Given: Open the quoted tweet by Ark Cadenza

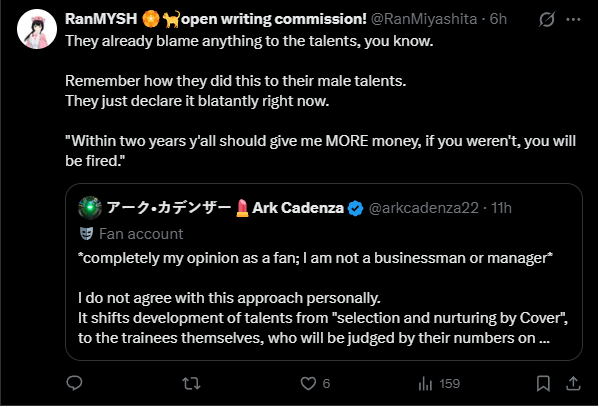Looking at the screenshot, I should click(x=324, y=272).
